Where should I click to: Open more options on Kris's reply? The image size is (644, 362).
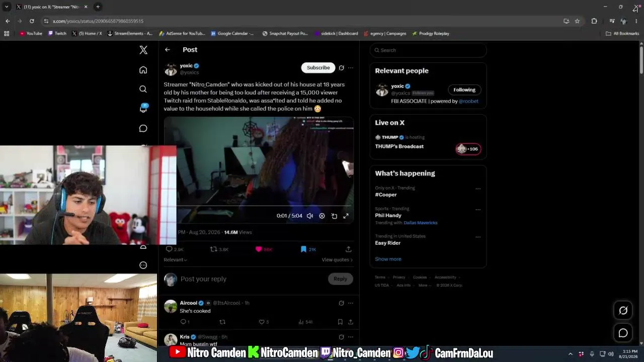[x=351, y=337]
